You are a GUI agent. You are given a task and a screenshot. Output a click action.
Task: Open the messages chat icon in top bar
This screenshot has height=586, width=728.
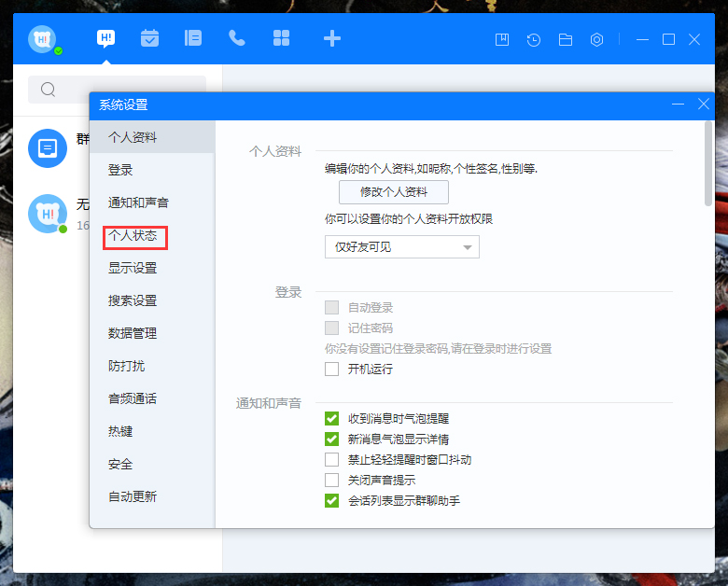106,38
